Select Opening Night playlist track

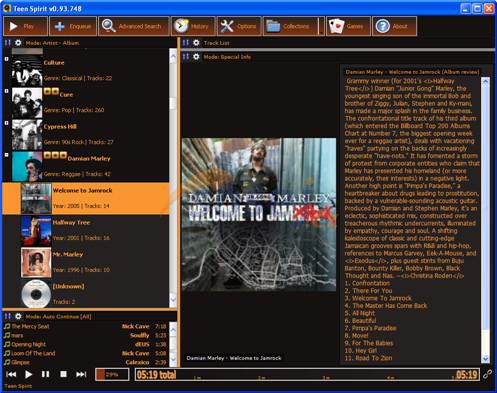pos(85,344)
